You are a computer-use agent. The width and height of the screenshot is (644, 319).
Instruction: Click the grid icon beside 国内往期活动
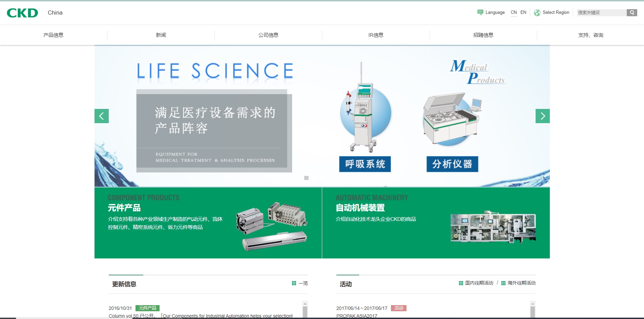click(x=460, y=283)
